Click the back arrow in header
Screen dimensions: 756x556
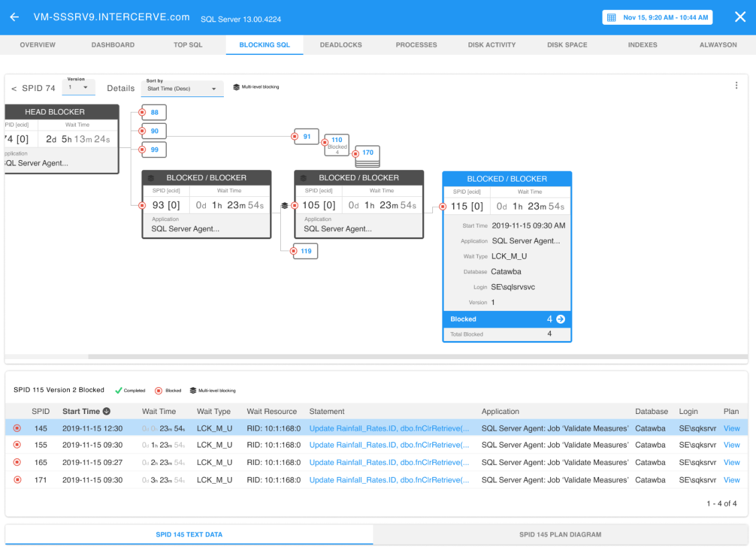click(x=14, y=17)
